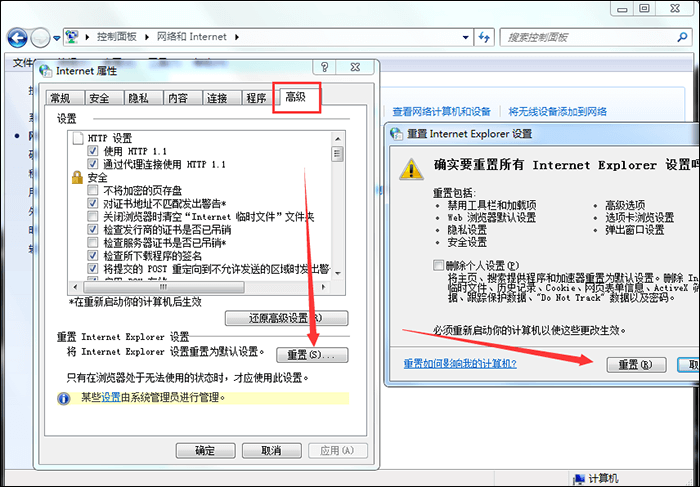Click the Internet 属性 title icon
Viewport: 700px width, 487px height.
[46, 71]
